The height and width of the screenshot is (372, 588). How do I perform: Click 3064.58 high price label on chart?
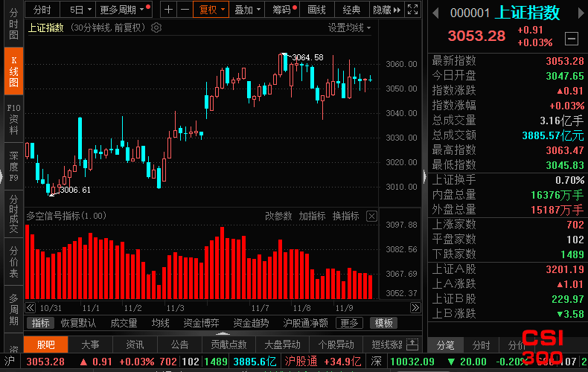307,57
